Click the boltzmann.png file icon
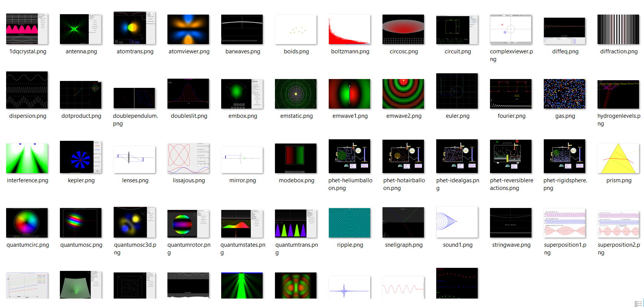 [x=349, y=30]
